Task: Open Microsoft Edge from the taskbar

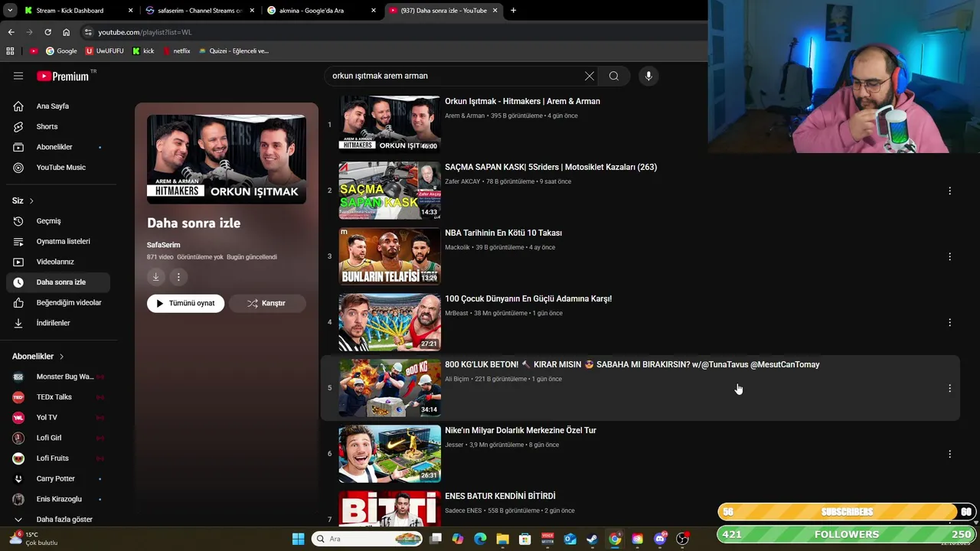Action: [480, 539]
